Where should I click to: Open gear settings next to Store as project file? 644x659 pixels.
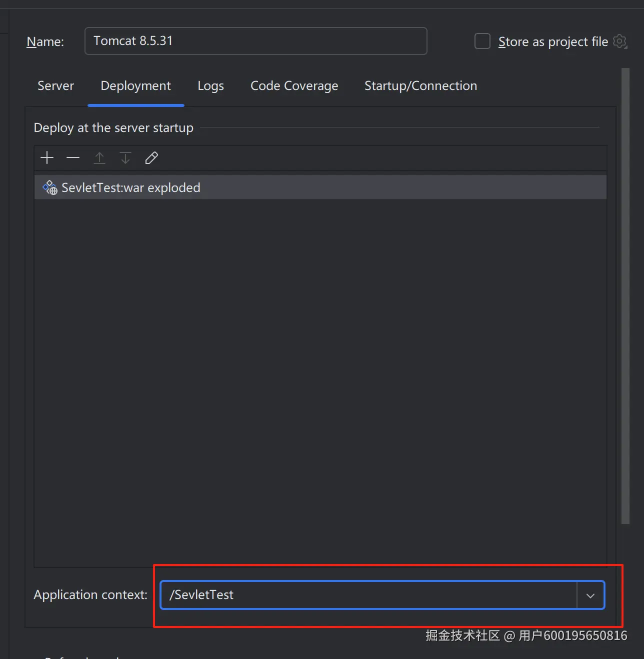(620, 41)
